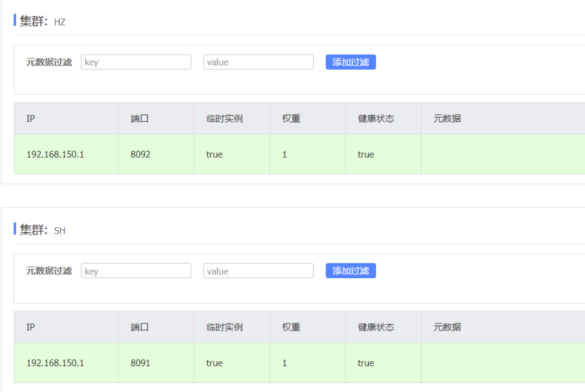This screenshot has width=585, height=392.
Task: Add a metadata filter for the SH cluster
Action: [x=351, y=271]
